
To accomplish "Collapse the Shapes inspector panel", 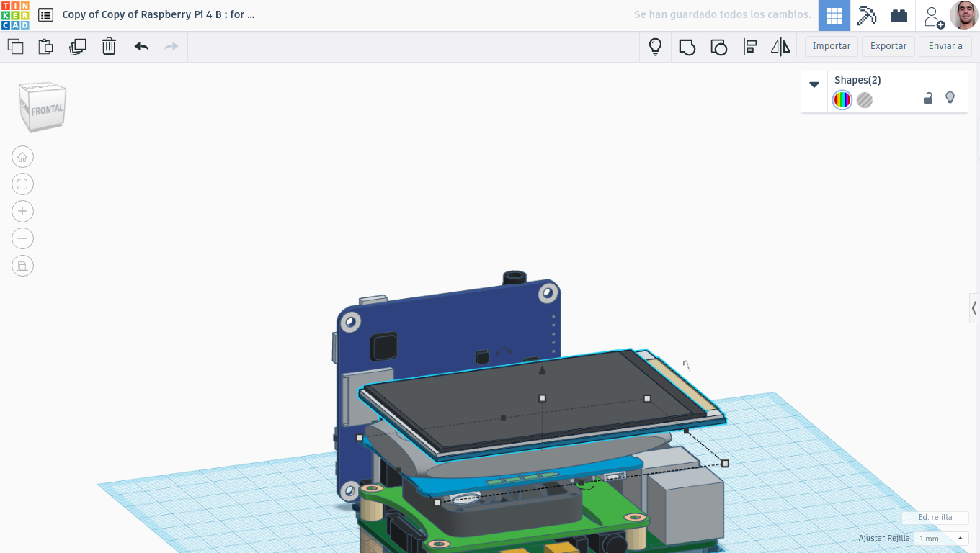I will point(814,84).
